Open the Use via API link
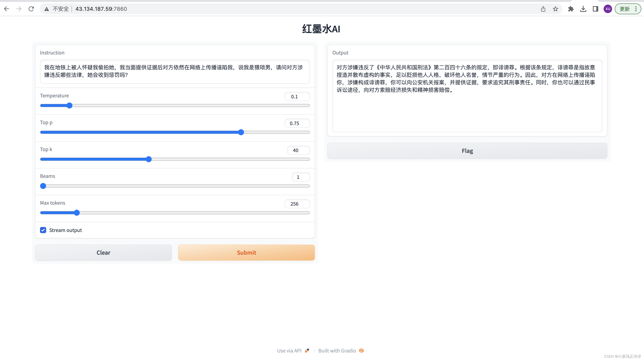The image size is (644, 360). click(x=293, y=351)
